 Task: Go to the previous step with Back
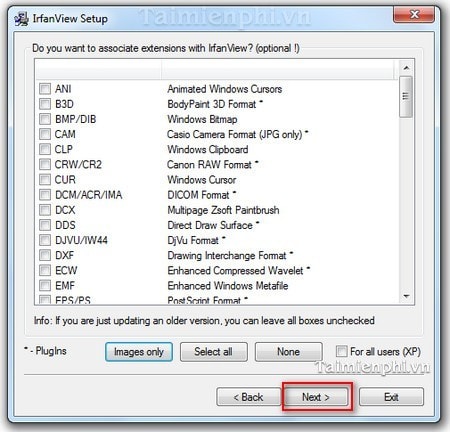[249, 397]
